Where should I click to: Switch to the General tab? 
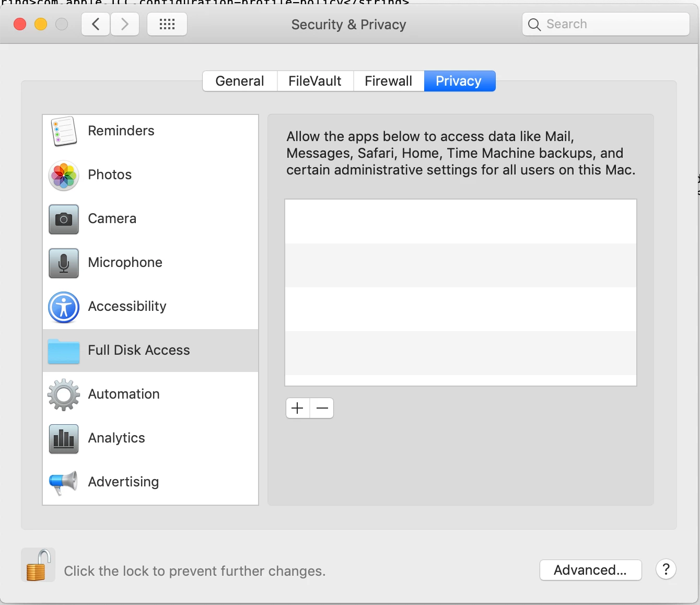240,81
